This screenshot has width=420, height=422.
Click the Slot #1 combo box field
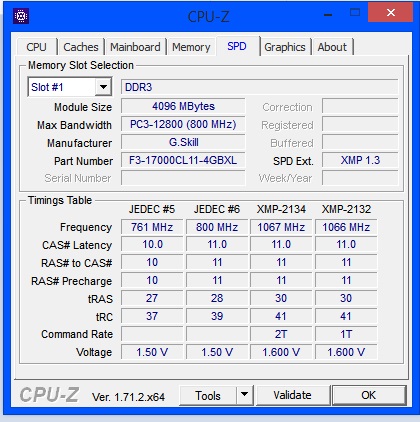70,87
